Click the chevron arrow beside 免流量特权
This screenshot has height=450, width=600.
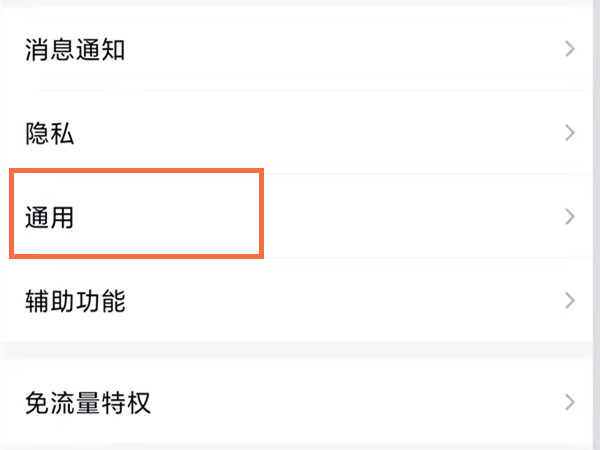(570, 404)
